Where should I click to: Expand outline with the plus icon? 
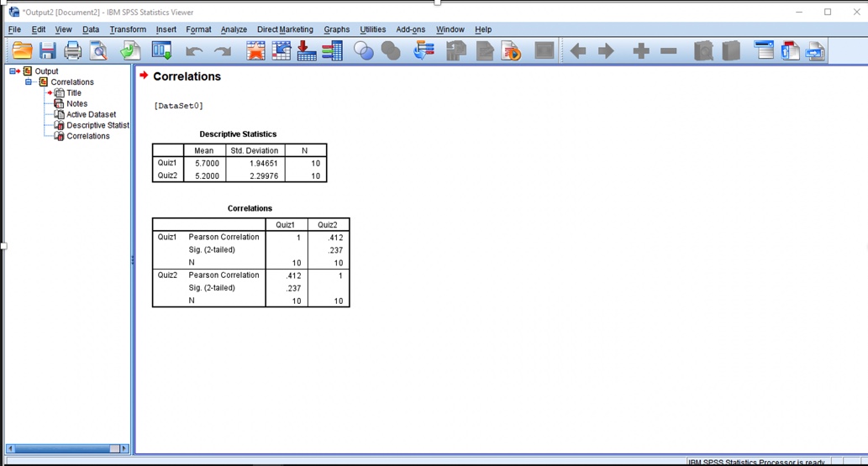(641, 51)
